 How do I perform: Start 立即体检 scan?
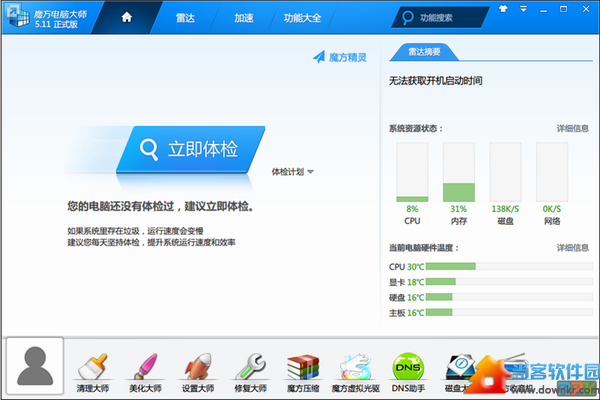point(191,149)
